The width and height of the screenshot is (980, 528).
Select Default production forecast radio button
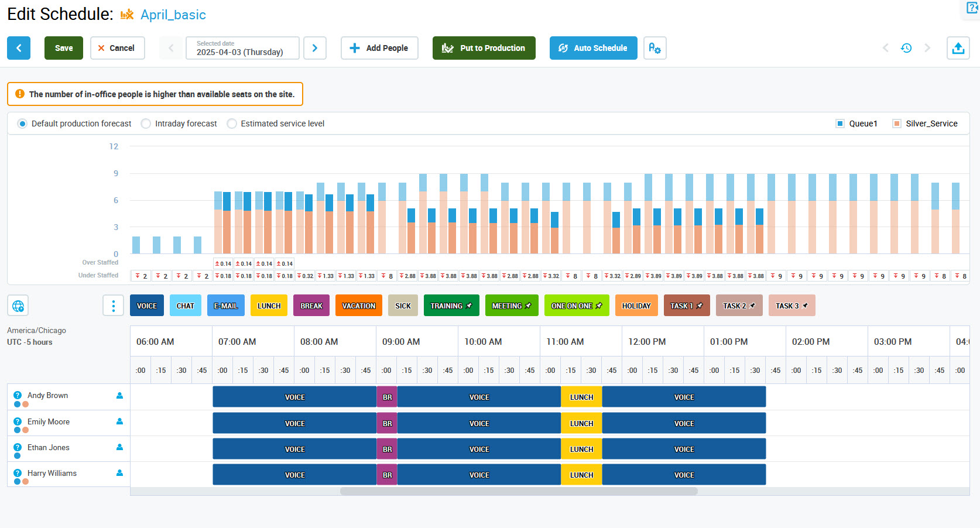coord(22,124)
